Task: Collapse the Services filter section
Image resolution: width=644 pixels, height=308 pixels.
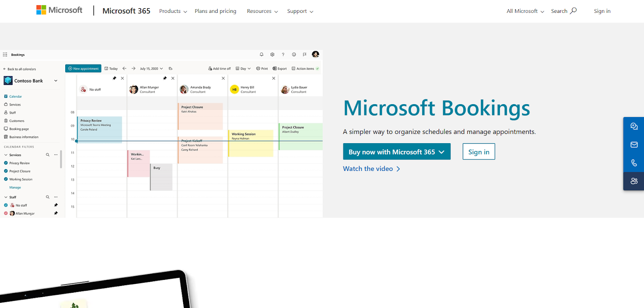Action: click(x=6, y=155)
